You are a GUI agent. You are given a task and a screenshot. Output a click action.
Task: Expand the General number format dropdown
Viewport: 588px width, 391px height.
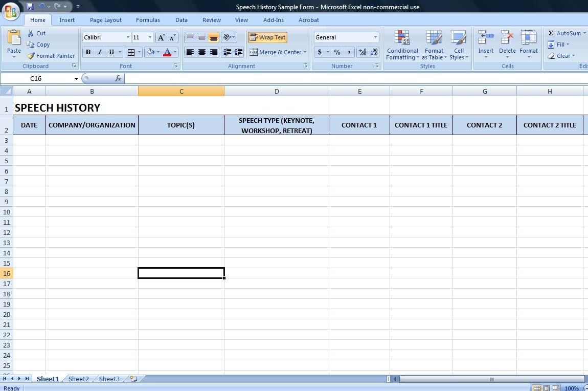click(x=375, y=37)
